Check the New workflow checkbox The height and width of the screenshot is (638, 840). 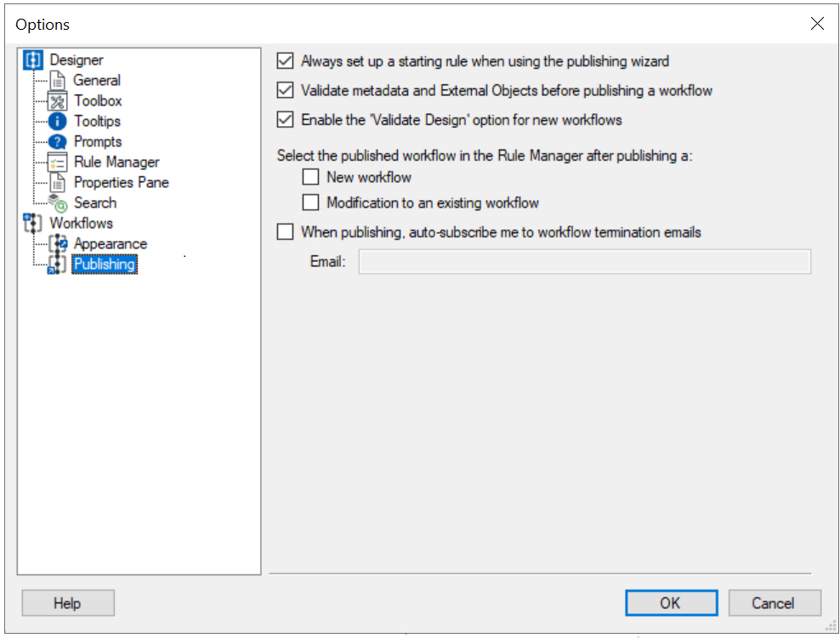[x=311, y=178]
